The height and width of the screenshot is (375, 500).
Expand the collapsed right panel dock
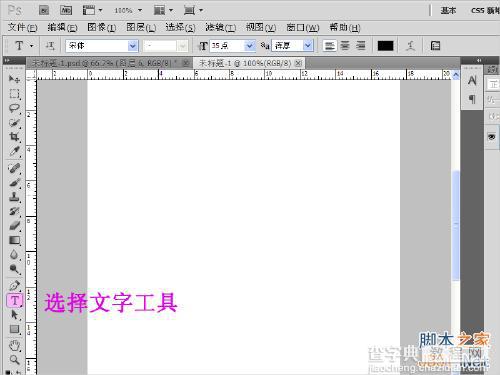(x=479, y=60)
